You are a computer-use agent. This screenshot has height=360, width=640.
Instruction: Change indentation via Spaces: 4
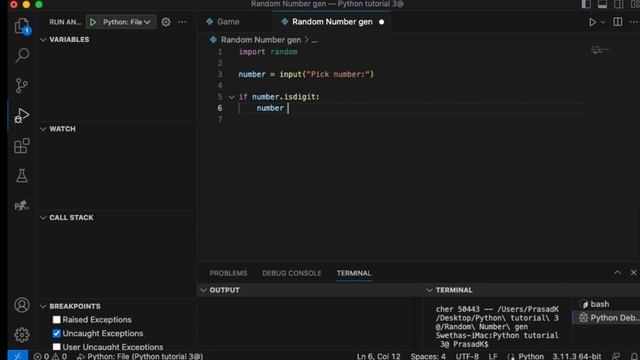428,356
